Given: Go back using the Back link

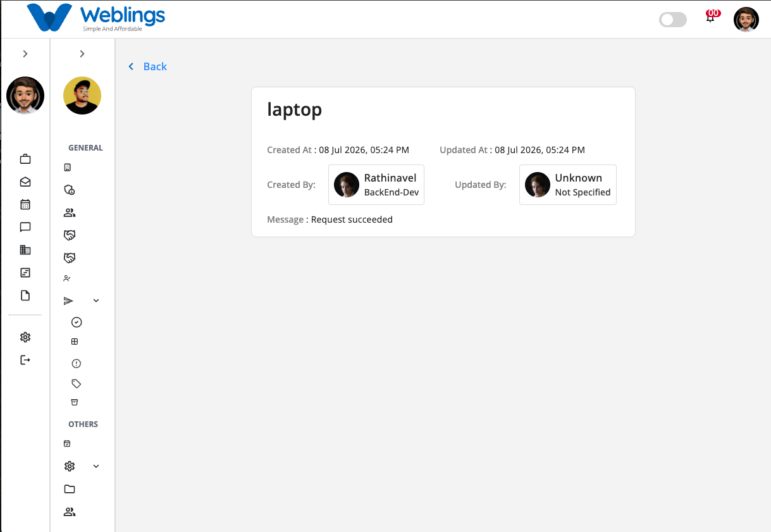Looking at the screenshot, I should (x=148, y=66).
